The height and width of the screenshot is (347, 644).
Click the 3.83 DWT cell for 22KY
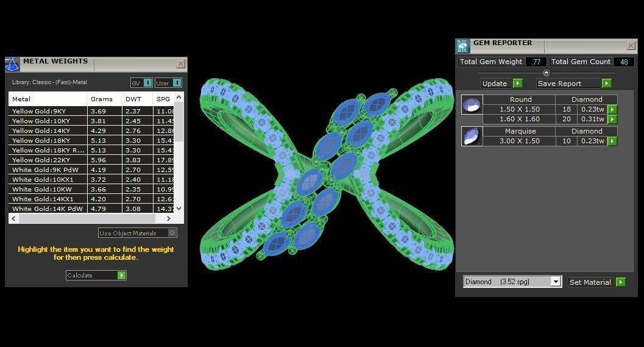click(137, 160)
